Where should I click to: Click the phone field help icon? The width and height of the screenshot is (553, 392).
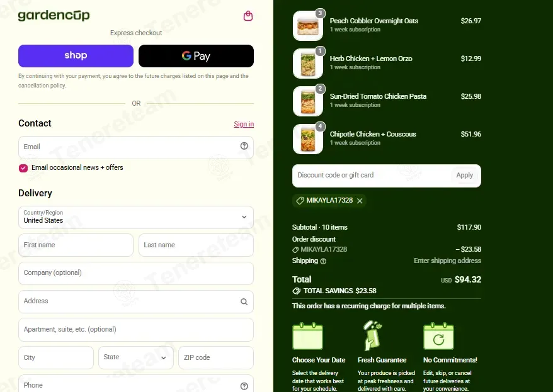point(244,386)
